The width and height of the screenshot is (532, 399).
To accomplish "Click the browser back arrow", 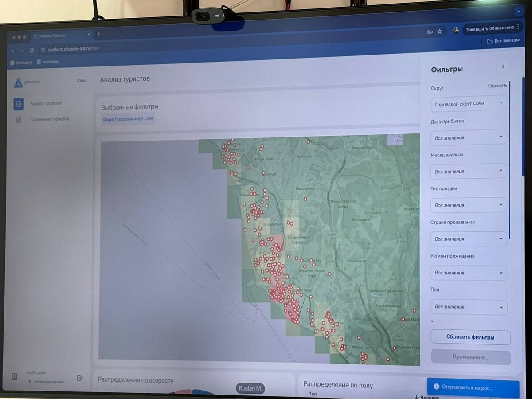I will point(13,51).
